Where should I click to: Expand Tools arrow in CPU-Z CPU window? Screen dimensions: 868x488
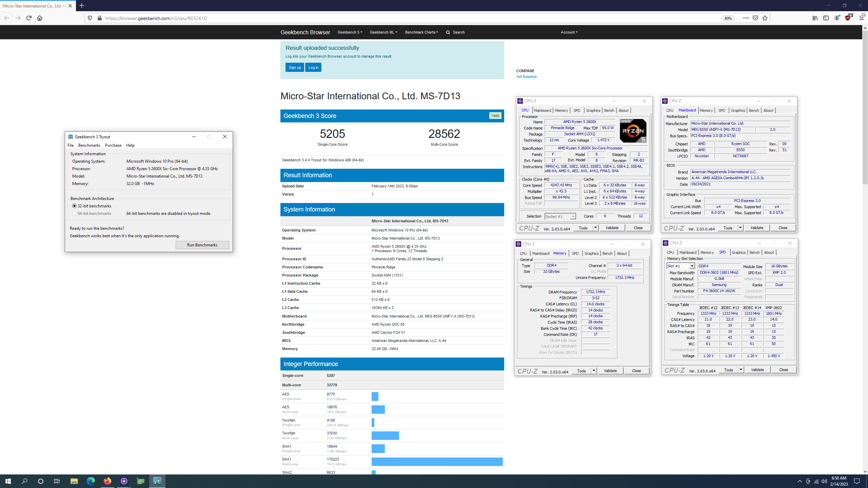tap(595, 228)
